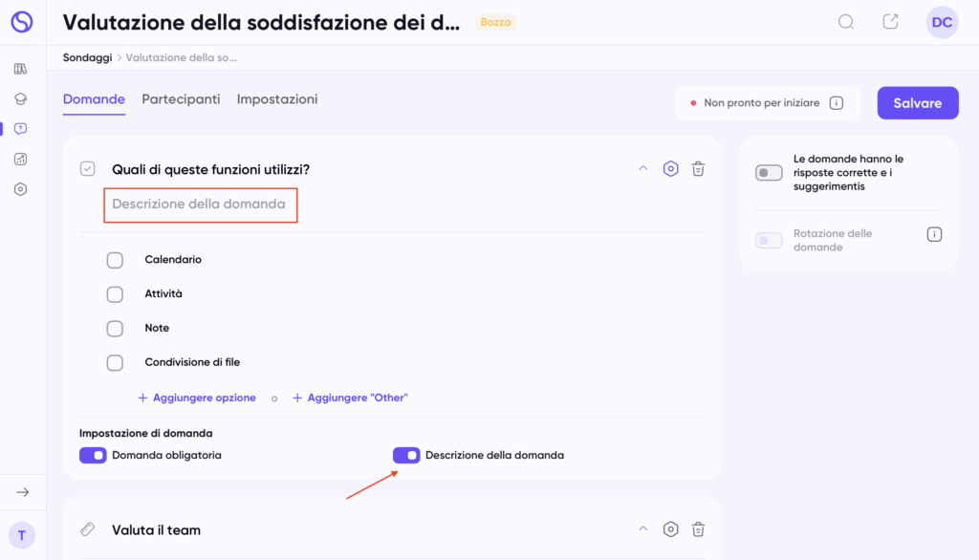This screenshot has width=979, height=560.
Task: Switch to the Partecipanti tab
Action: pos(181,99)
